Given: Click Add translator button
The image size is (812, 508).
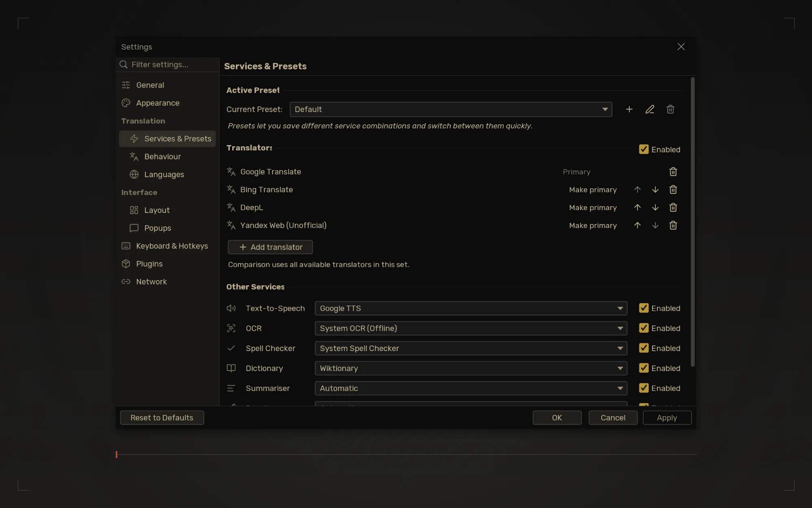Looking at the screenshot, I should tap(270, 247).
